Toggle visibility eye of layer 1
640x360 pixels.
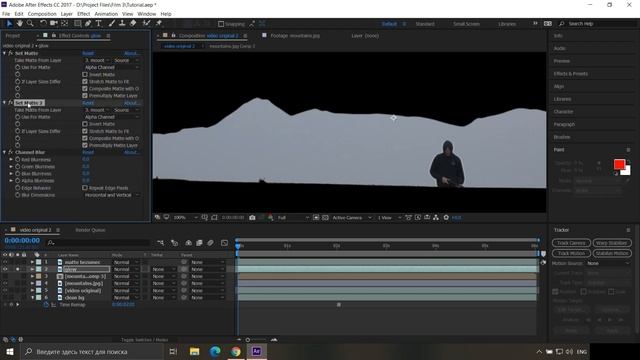[5, 262]
